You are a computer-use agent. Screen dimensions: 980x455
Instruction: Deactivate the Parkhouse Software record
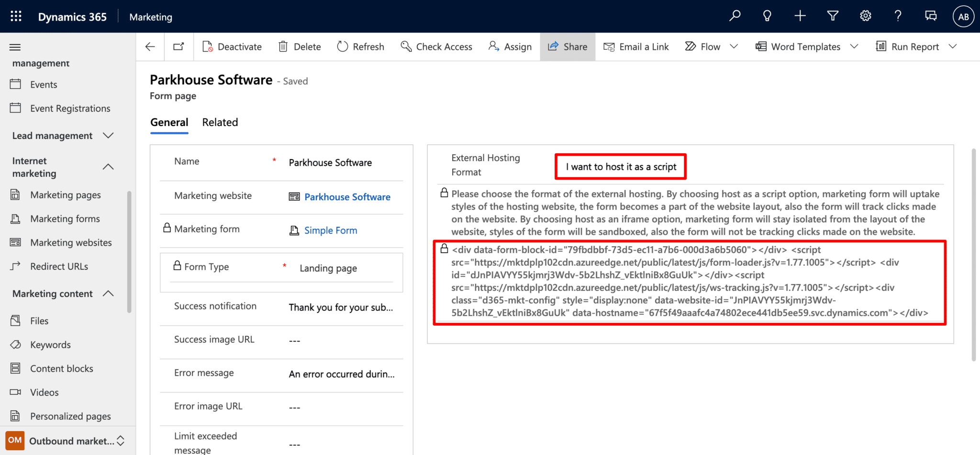(232, 46)
